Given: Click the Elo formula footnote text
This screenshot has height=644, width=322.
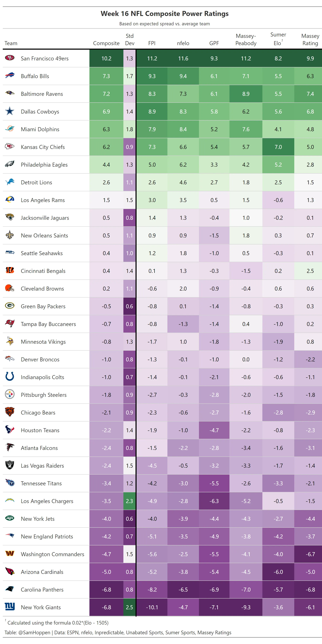Looking at the screenshot, I should point(58,623).
